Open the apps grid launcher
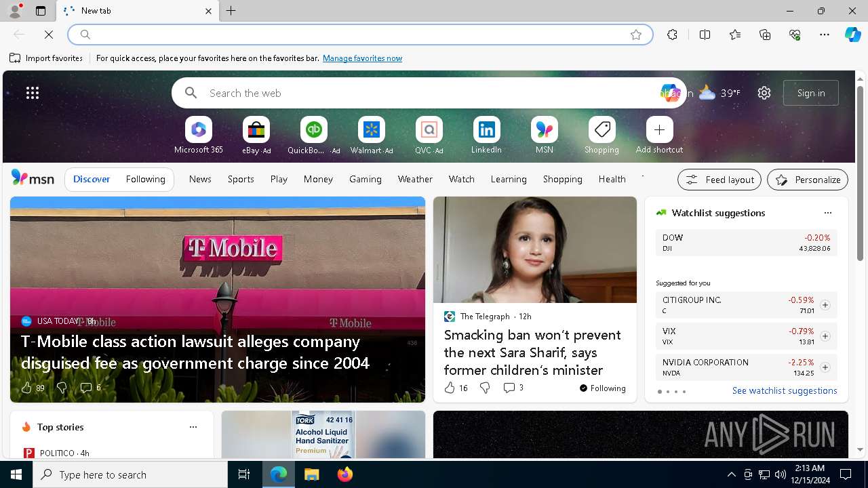This screenshot has width=868, height=488. [x=33, y=93]
